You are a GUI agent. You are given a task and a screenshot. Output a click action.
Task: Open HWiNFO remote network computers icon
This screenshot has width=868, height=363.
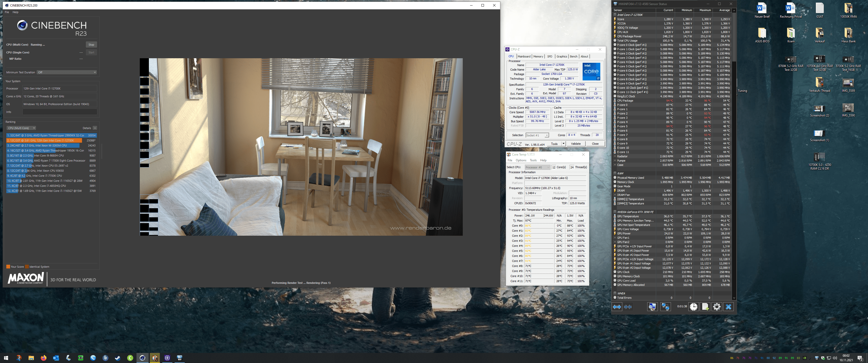[x=665, y=307]
